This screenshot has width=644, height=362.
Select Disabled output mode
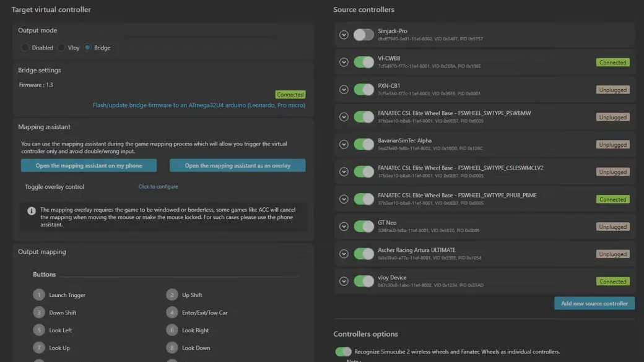[25, 48]
